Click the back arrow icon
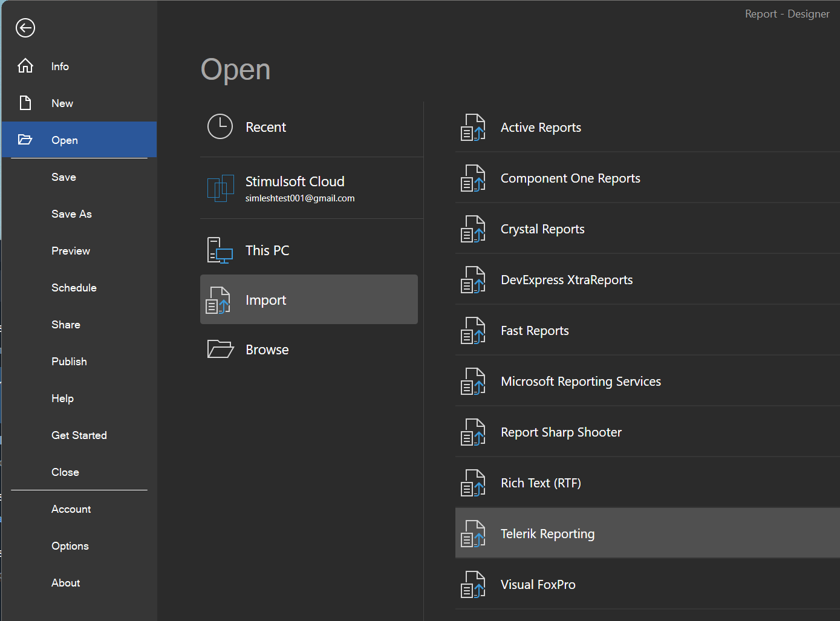 [x=25, y=28]
